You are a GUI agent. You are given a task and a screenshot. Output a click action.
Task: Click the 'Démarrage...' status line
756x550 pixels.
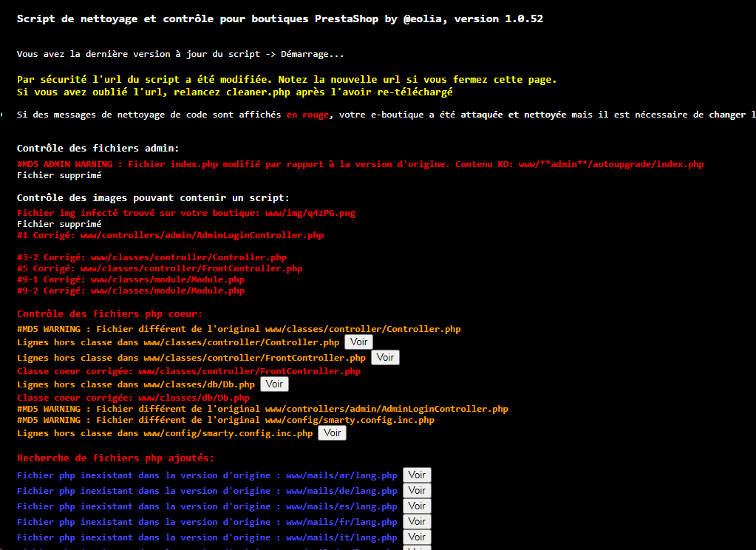[x=180, y=54]
